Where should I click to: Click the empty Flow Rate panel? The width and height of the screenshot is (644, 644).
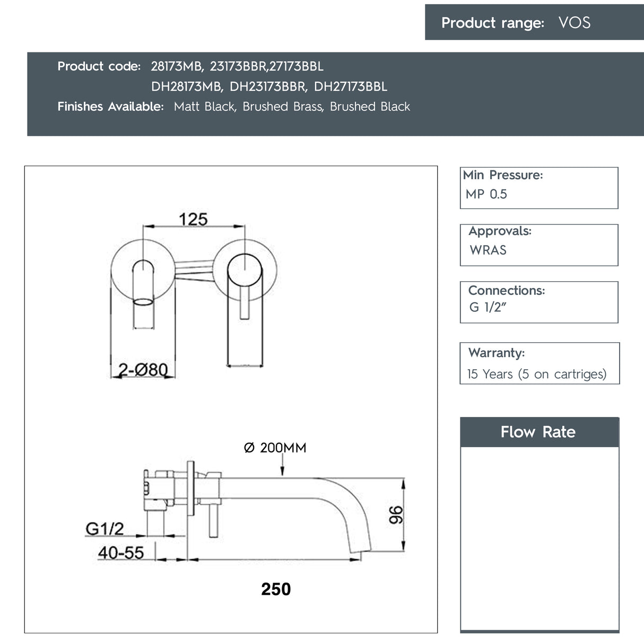539,538
